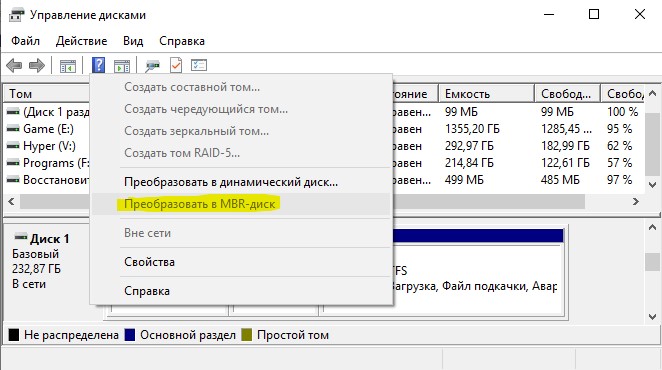Sort by the Том column header
This screenshot has height=370, width=662.
(46, 94)
